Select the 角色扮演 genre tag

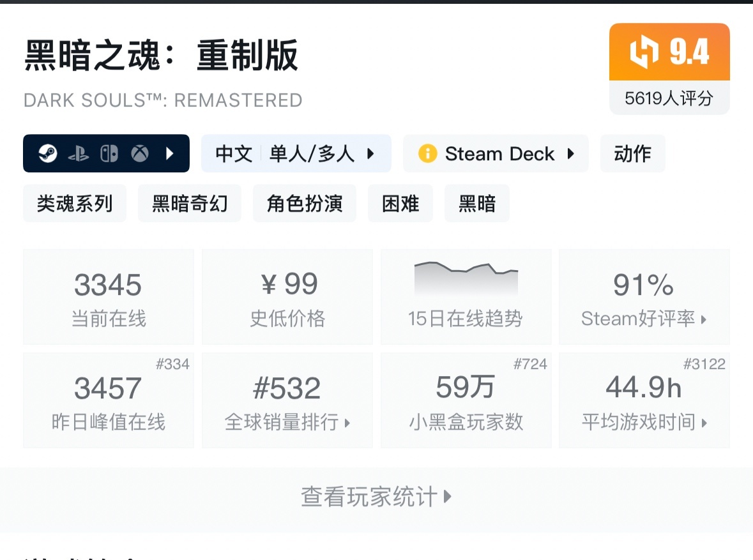click(x=304, y=202)
